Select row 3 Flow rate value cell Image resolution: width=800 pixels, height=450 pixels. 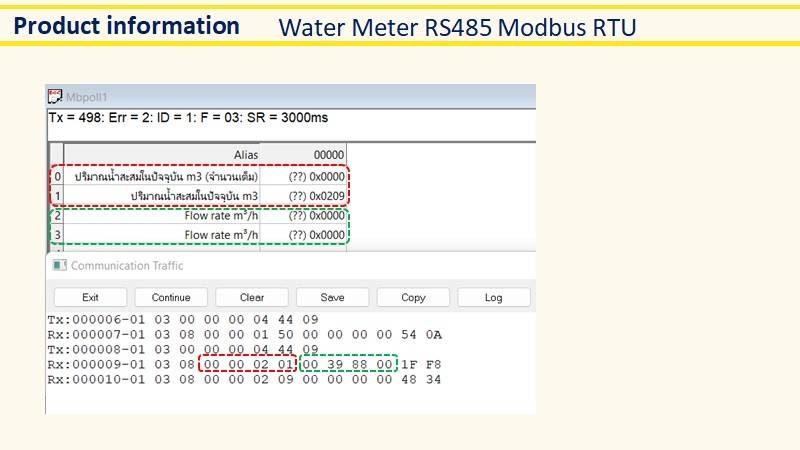[x=303, y=235]
